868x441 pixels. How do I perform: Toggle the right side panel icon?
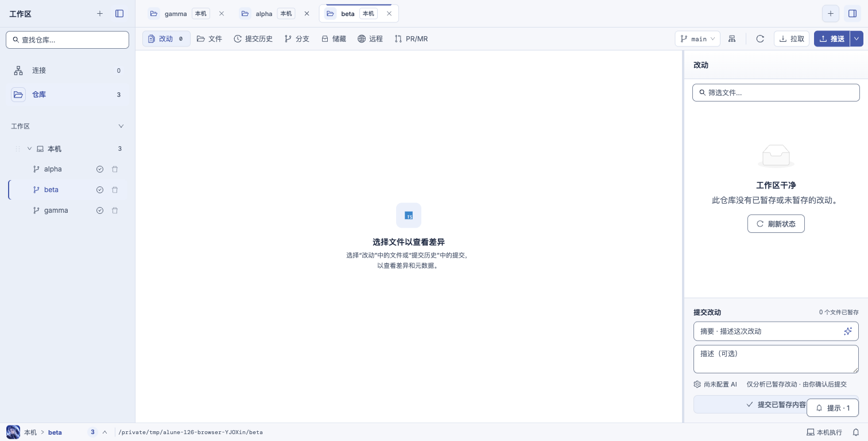(x=852, y=14)
